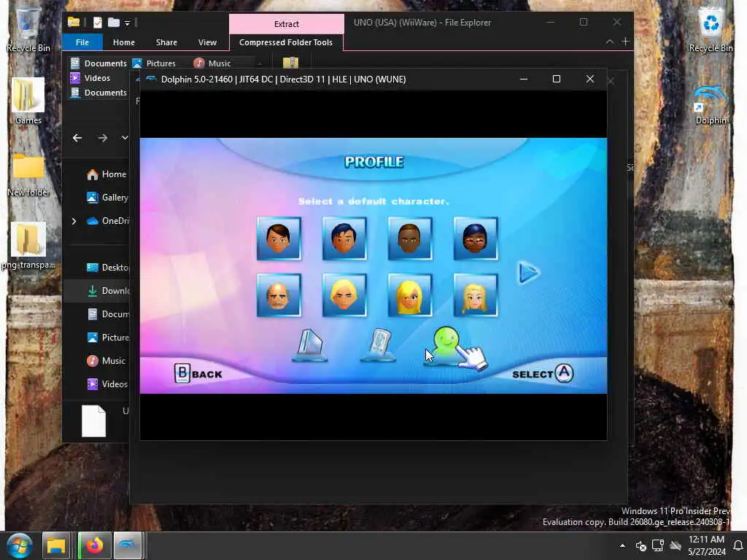Choose the blue-haired boy character portrait
This screenshot has width=747, height=560.
(x=344, y=238)
